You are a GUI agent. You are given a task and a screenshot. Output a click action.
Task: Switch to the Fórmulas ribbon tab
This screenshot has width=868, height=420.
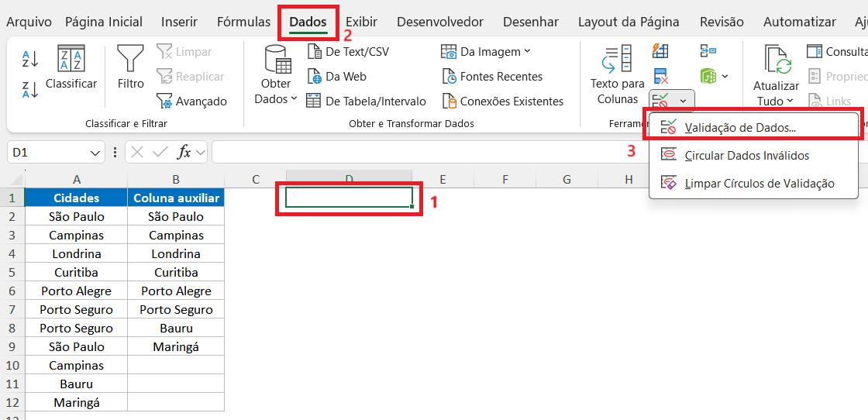(243, 22)
